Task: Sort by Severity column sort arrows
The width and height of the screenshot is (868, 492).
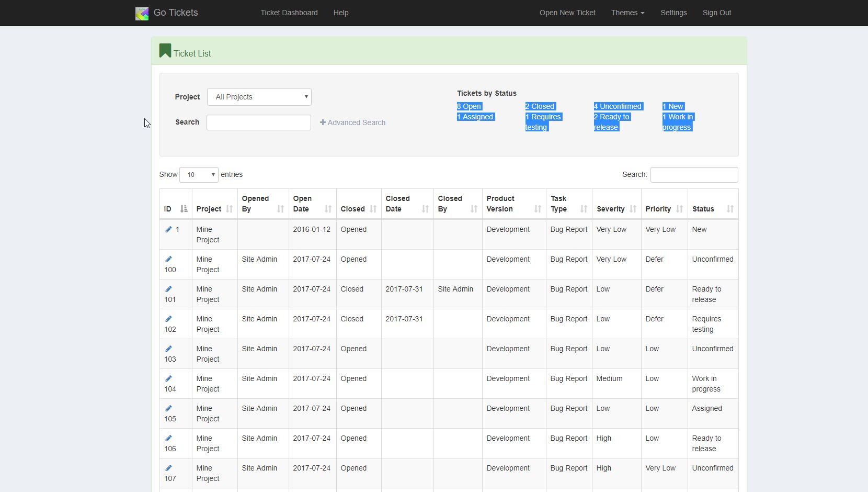Action: [x=633, y=209]
